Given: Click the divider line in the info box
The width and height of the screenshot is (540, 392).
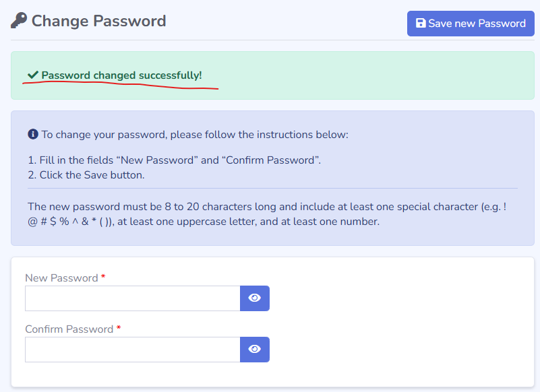Looking at the screenshot, I should click(x=272, y=189).
